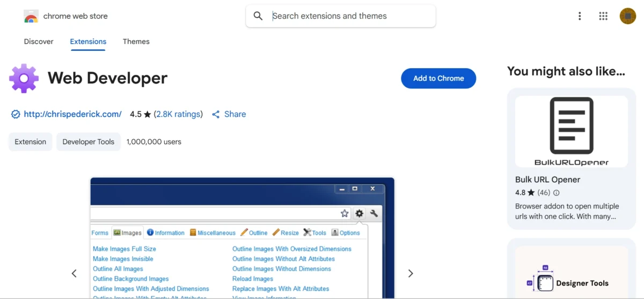Screen dimensions: 644x299
Task: Click the Web Developer gear icon
Action: click(x=24, y=78)
